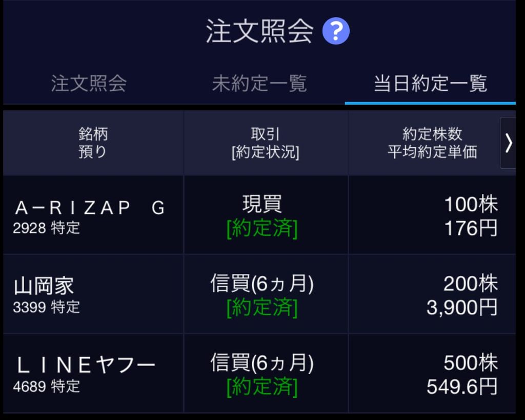
Task: Tap the 100株 176円 execution cell
Action: 432,215
